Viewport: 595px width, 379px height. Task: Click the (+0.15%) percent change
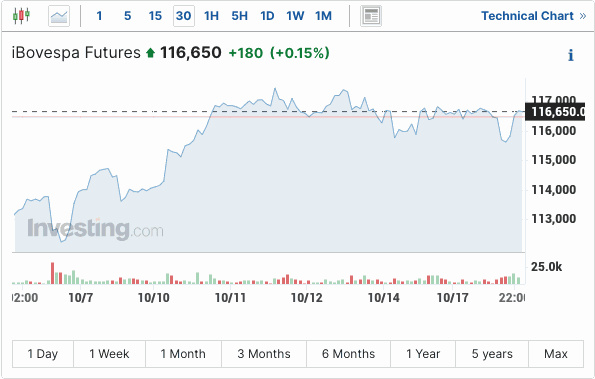click(299, 53)
